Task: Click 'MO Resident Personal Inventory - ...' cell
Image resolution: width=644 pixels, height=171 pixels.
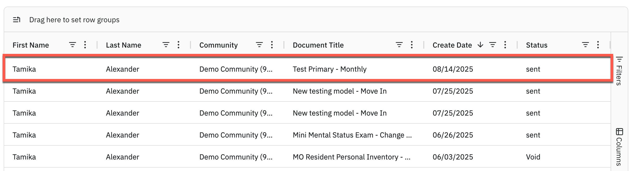Action: tap(351, 157)
